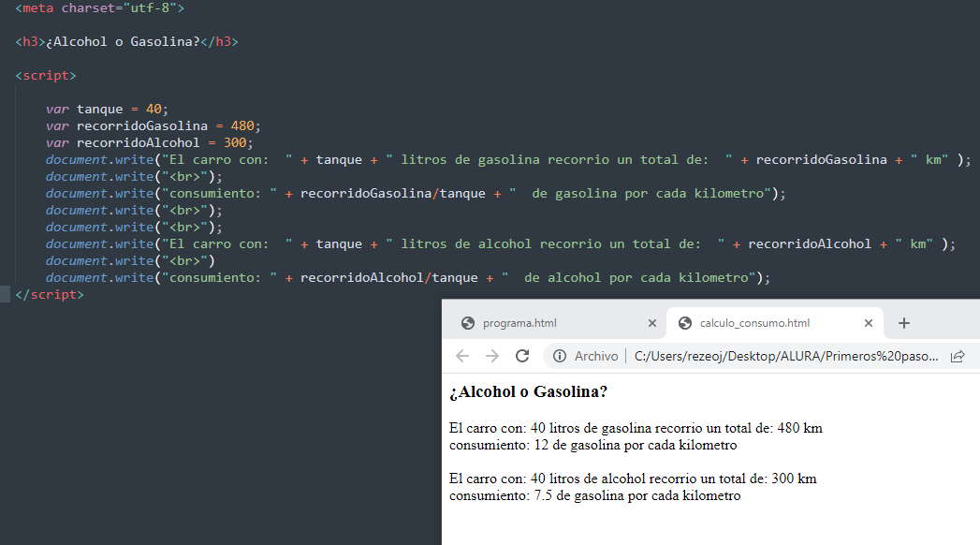Click the 'Archivo' label in address bar

click(x=596, y=356)
